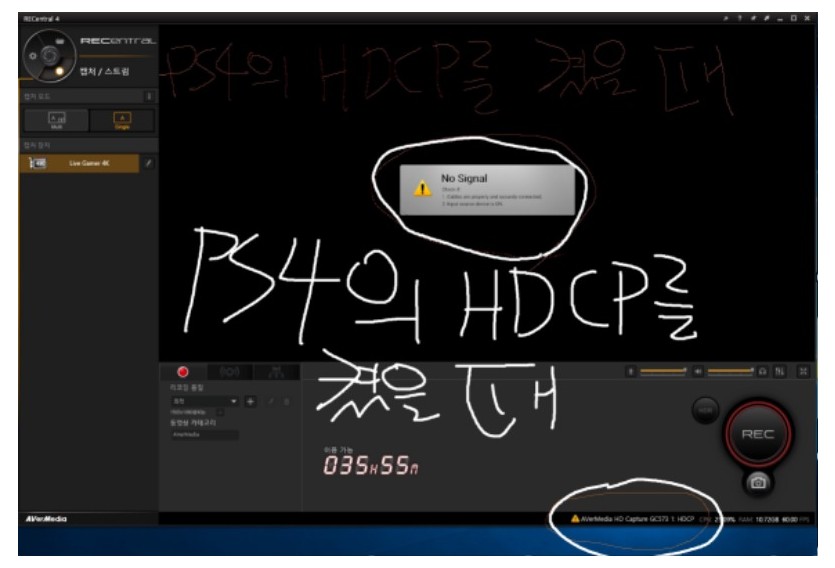Switch to Single capture mode
Viewport: 835px width, 568px height.
point(122,120)
